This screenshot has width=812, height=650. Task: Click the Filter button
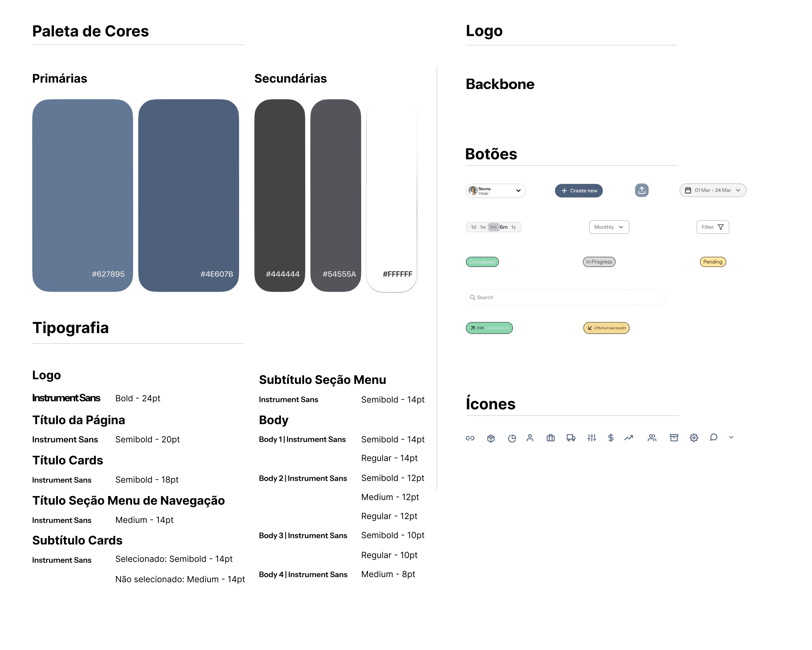pyautogui.click(x=712, y=227)
